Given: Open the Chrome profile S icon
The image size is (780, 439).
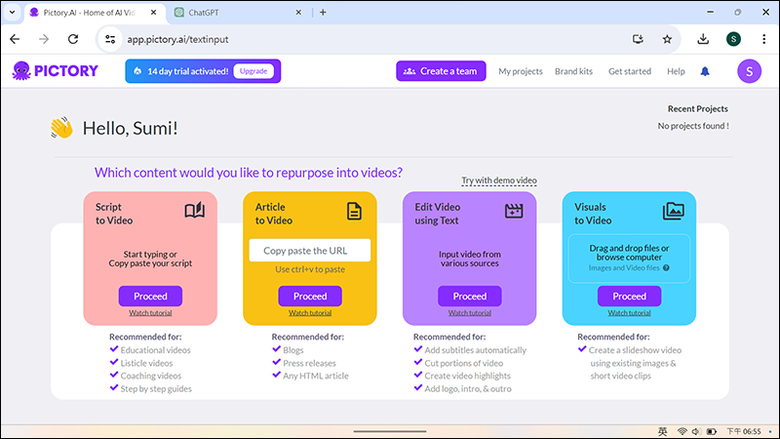Looking at the screenshot, I should [733, 39].
